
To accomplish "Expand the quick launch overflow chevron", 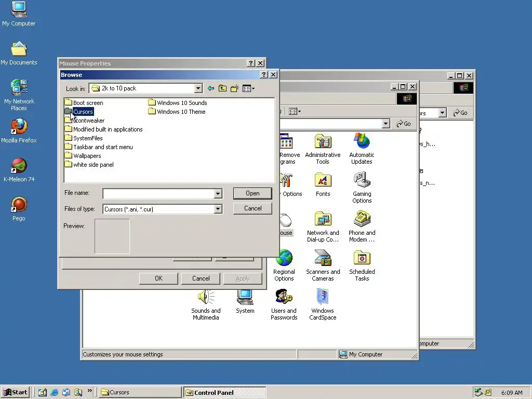I will point(89,391).
